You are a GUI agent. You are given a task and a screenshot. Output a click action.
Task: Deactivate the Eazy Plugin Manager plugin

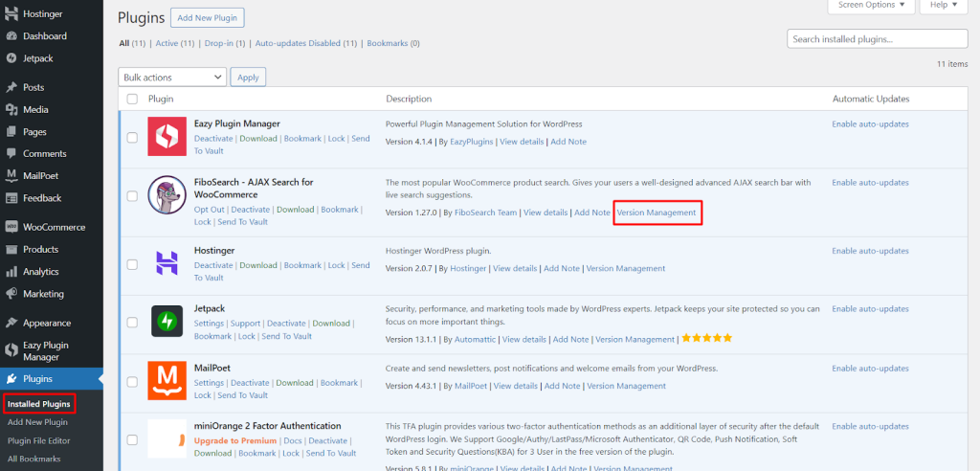tap(213, 138)
